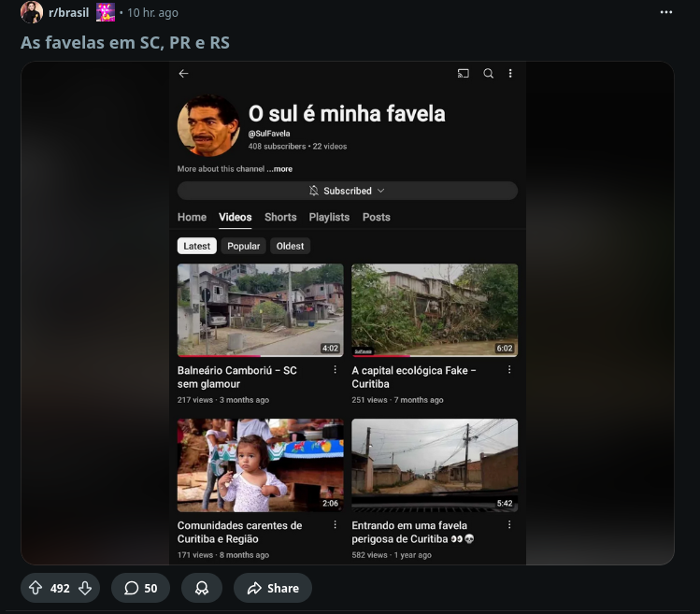Image resolution: width=700 pixels, height=614 pixels.
Task: Select the Latest filter chip
Action: click(197, 246)
